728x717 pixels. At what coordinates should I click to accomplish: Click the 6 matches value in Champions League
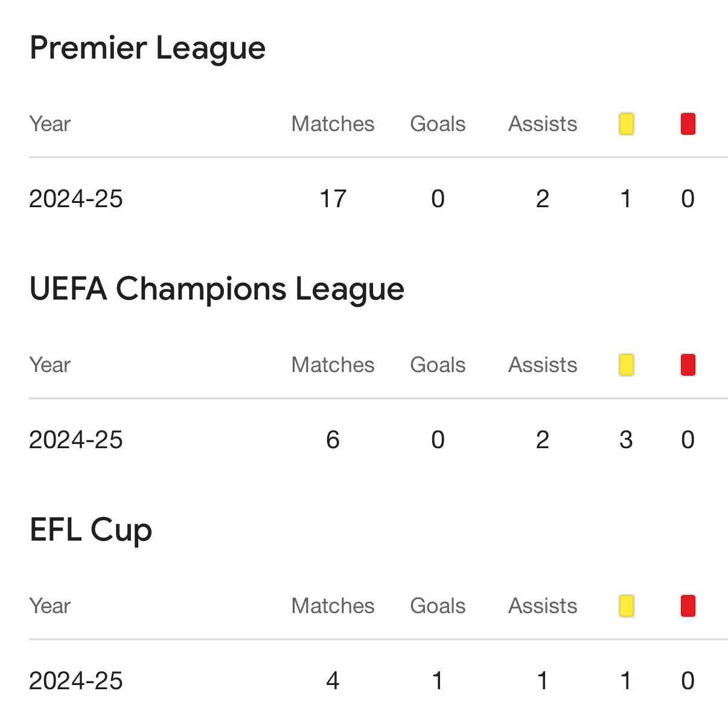tap(333, 440)
